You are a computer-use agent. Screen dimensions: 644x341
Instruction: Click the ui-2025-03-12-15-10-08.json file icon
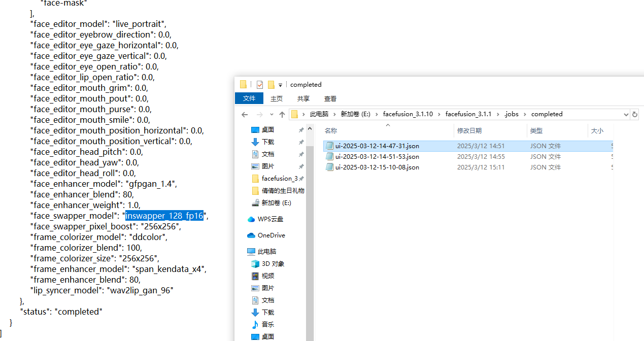(x=329, y=167)
